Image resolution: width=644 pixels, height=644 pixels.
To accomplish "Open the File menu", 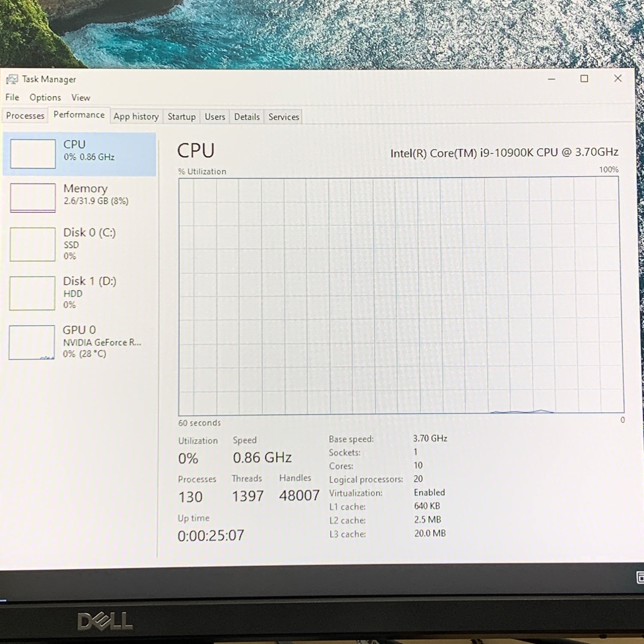I will coord(12,97).
